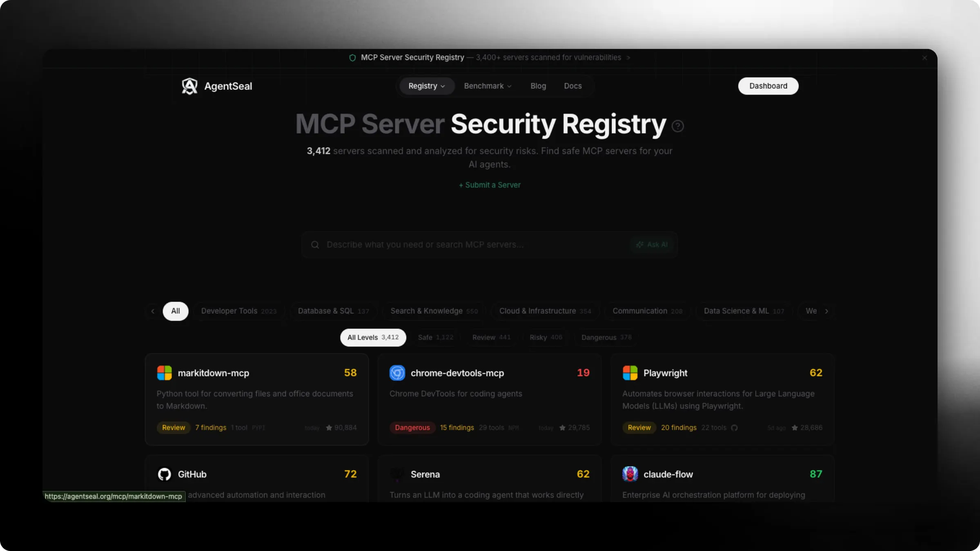Click markitdown-mcp score 58

pos(350,373)
